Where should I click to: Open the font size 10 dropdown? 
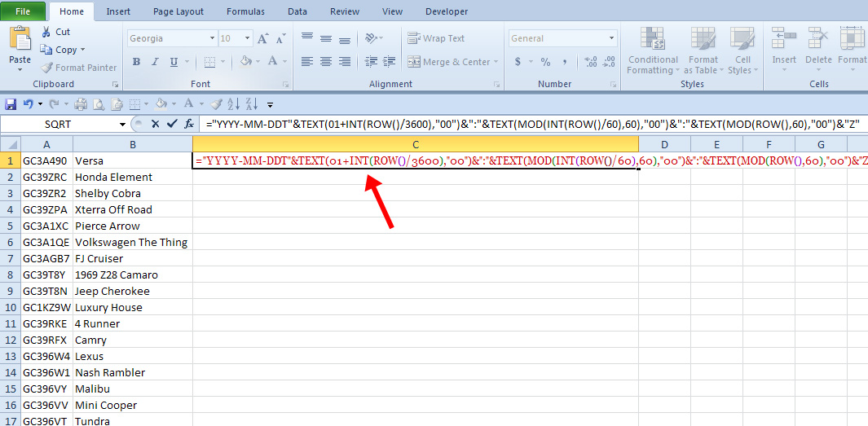pyautogui.click(x=247, y=39)
